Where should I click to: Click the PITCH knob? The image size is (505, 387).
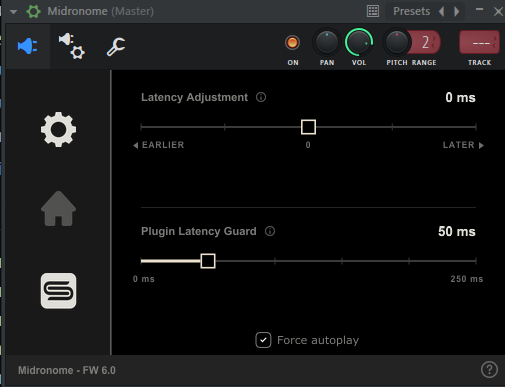pyautogui.click(x=397, y=43)
